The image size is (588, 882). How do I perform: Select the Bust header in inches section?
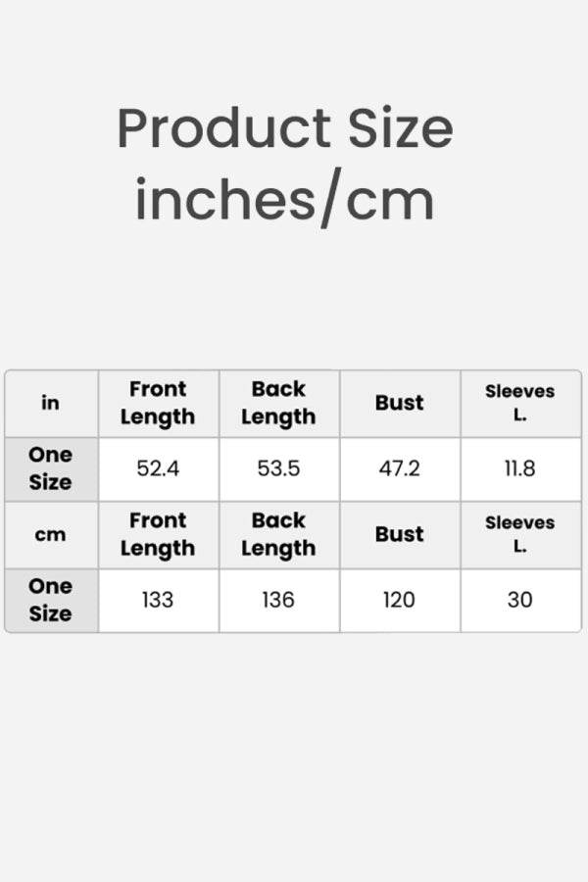pos(399,403)
